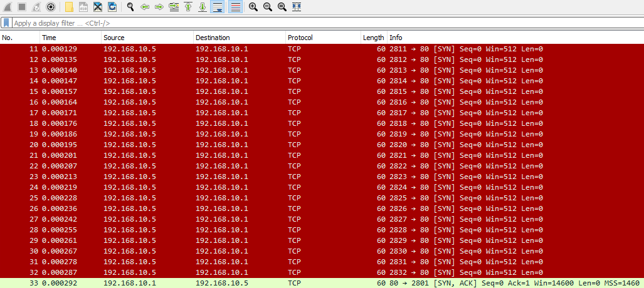Click the Reload capture file icon
This screenshot has height=288, width=644.
[112, 7]
